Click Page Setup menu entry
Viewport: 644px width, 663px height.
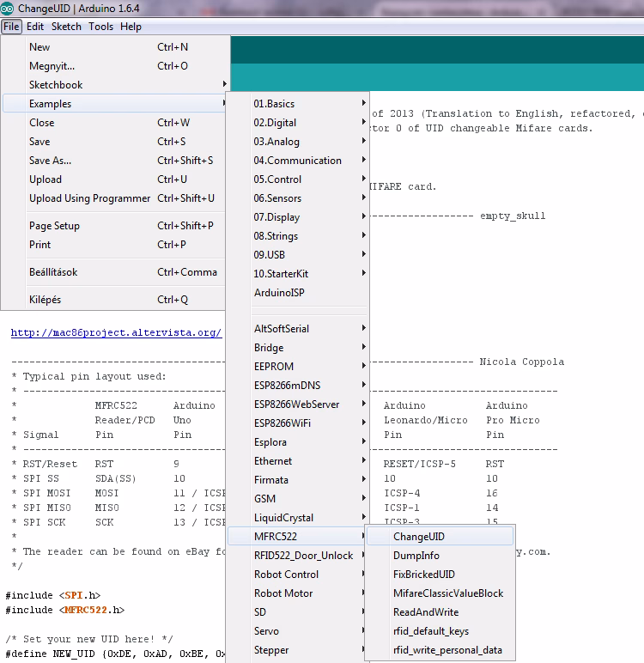[x=54, y=226]
